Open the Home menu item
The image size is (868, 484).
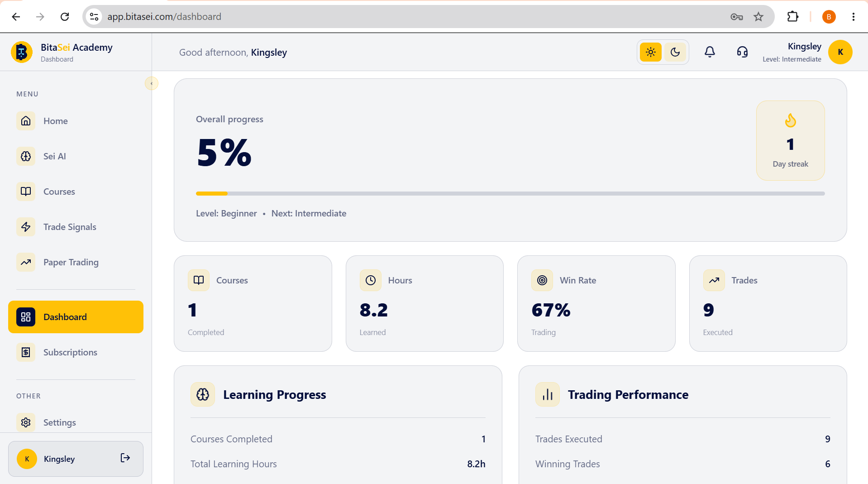tap(76, 121)
